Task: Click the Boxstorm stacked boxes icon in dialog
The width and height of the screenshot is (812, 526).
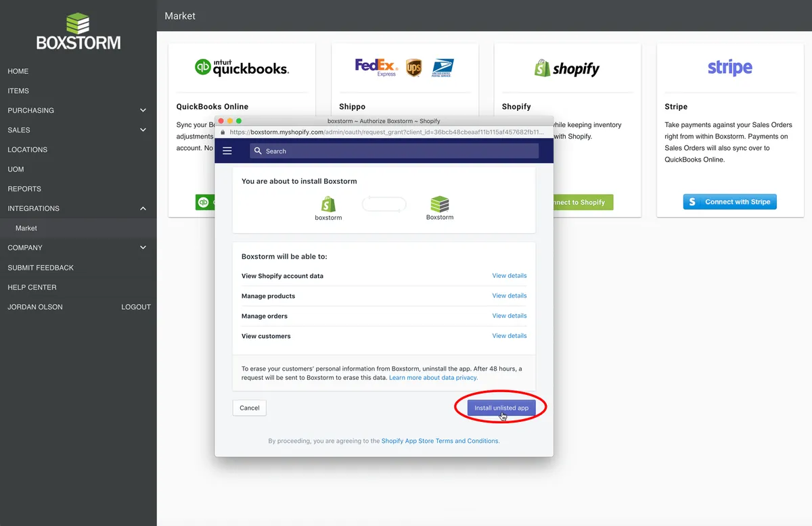Action: click(440, 204)
